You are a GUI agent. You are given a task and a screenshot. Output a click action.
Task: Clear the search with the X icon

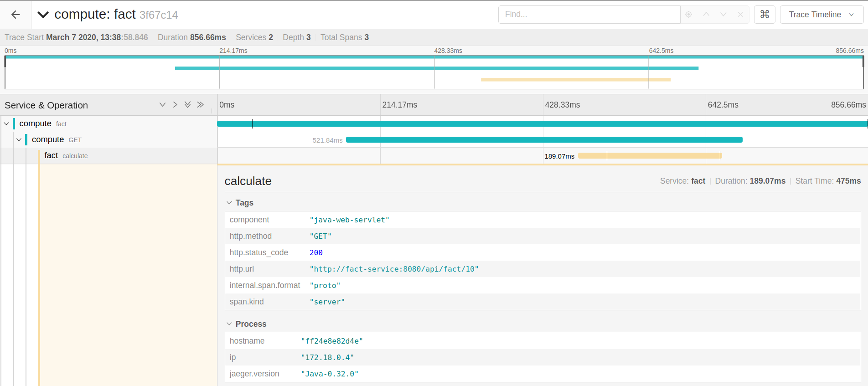coord(740,15)
